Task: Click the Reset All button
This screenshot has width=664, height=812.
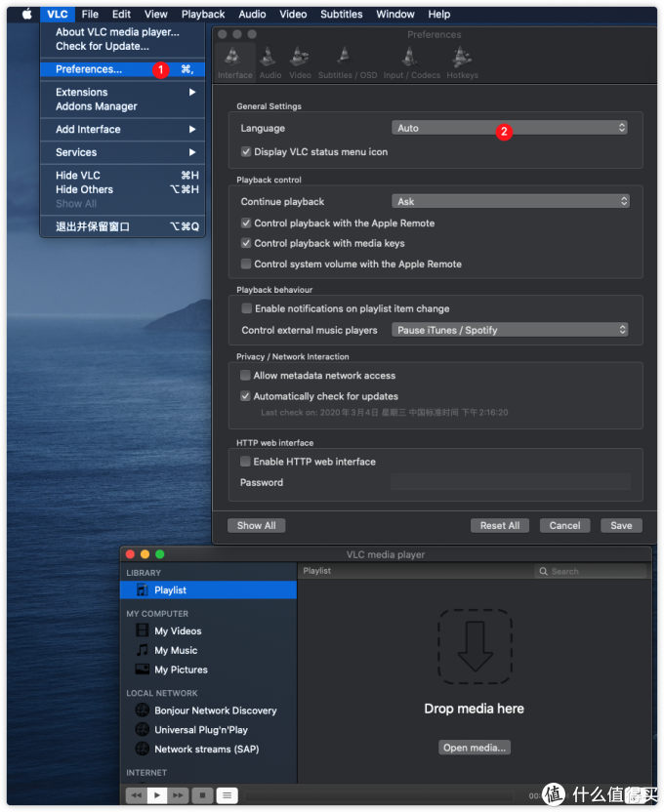Action: point(500,526)
